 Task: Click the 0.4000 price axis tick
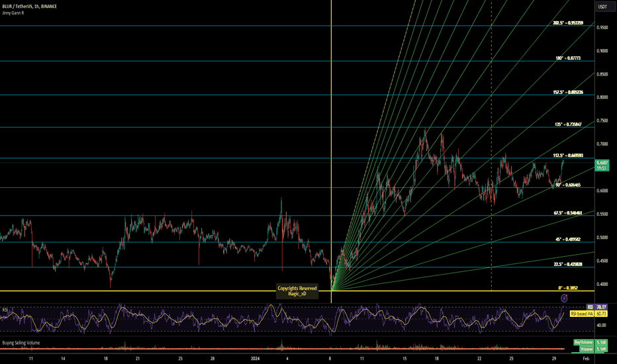[602, 284]
